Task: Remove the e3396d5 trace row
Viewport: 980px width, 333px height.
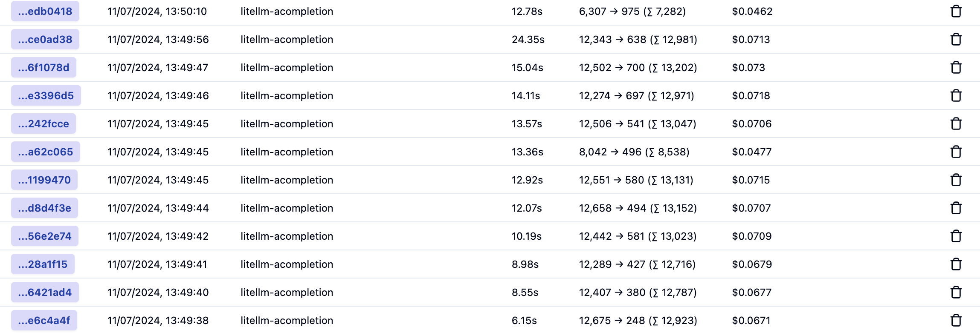Action: coord(956,96)
